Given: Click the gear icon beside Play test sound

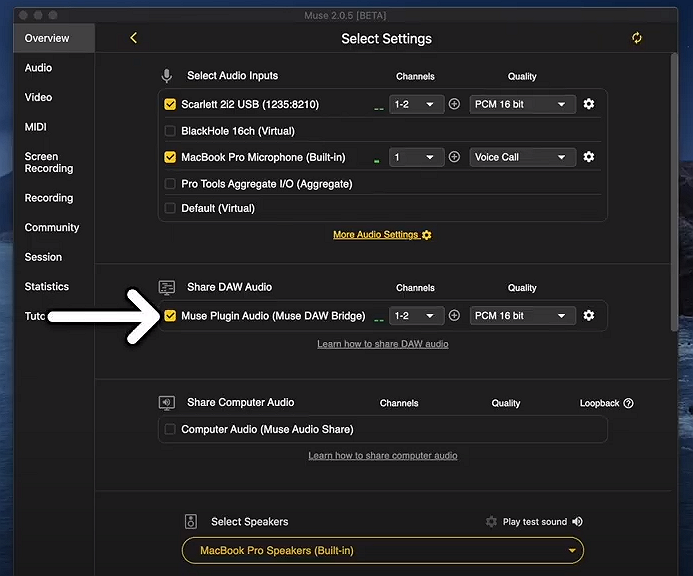Looking at the screenshot, I should 491,522.
